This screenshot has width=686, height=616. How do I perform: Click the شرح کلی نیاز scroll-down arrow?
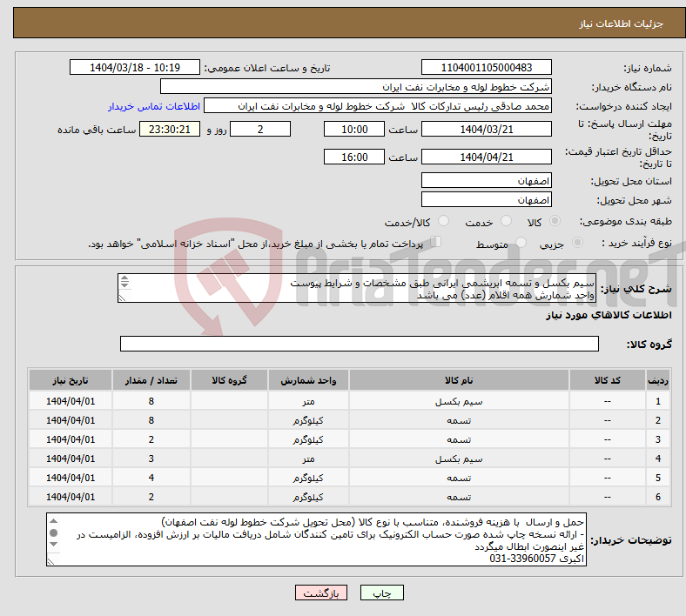[124, 285]
